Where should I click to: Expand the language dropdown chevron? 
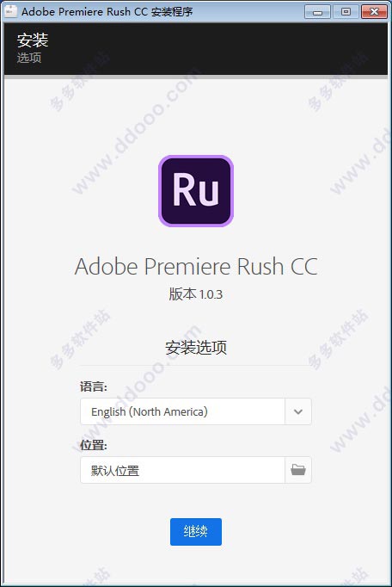tap(298, 411)
